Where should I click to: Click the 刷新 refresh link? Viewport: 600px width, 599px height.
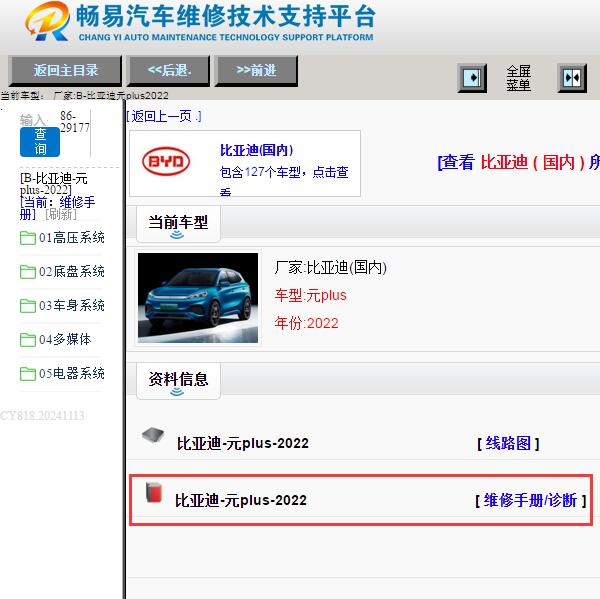point(61,214)
